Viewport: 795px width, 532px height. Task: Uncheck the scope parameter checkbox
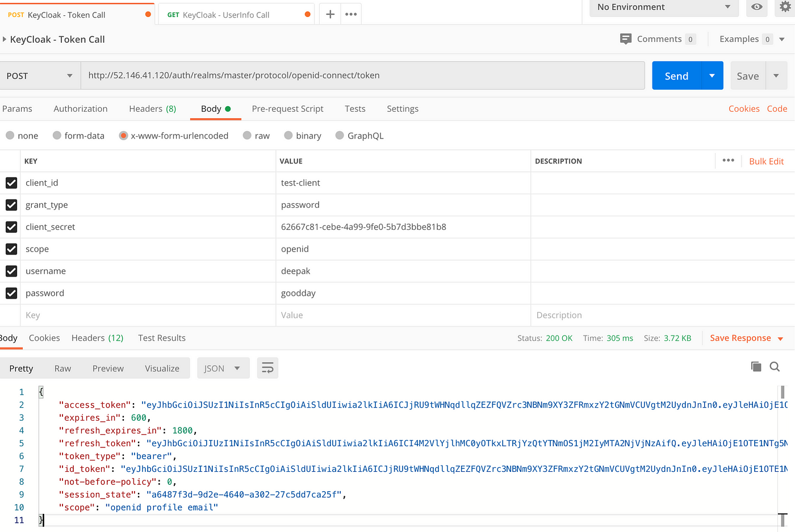[11, 249]
